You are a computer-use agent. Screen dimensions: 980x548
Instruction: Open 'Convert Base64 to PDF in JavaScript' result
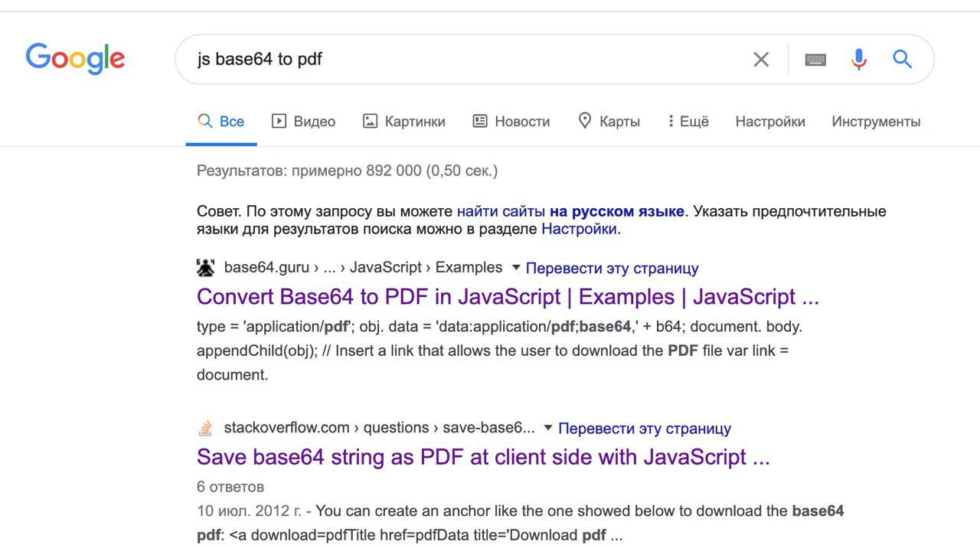click(508, 297)
